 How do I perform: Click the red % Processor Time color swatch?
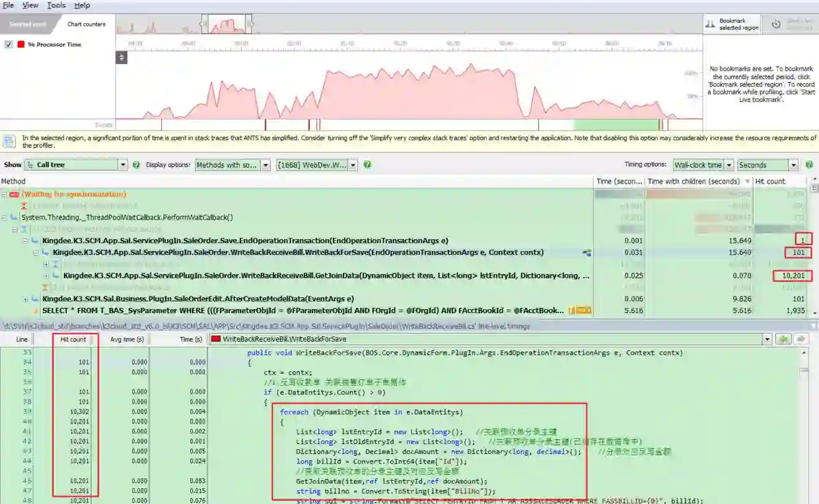pos(21,44)
